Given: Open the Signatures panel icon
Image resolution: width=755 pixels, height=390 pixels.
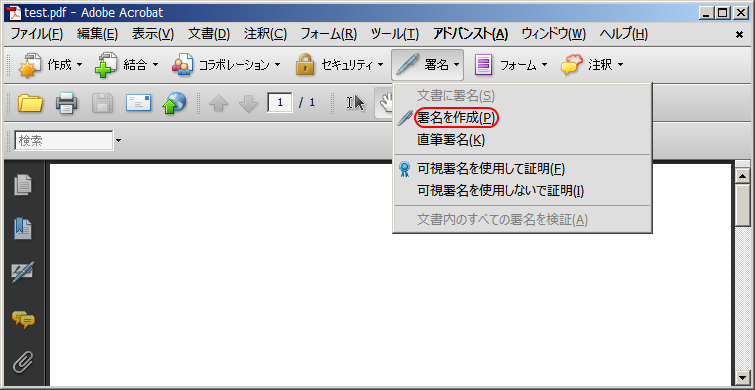Looking at the screenshot, I should click(x=23, y=272).
